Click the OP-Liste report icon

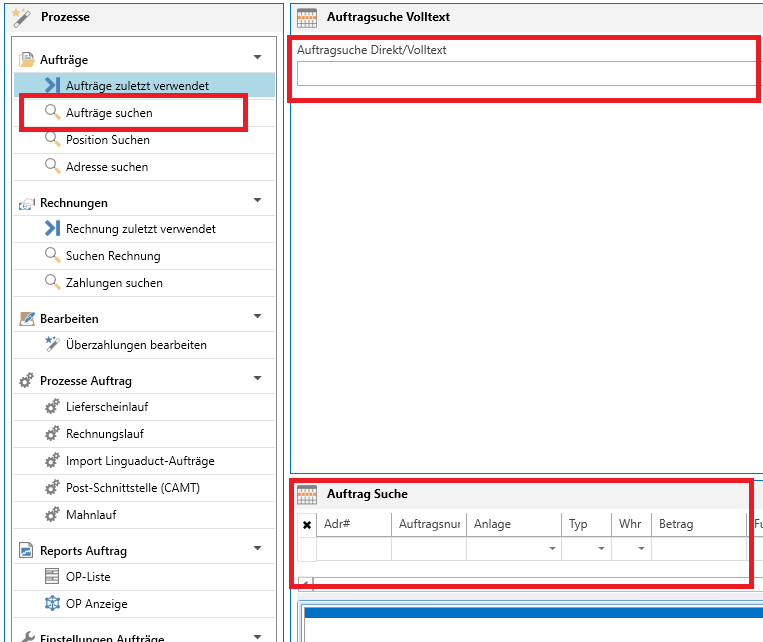[x=52, y=577]
